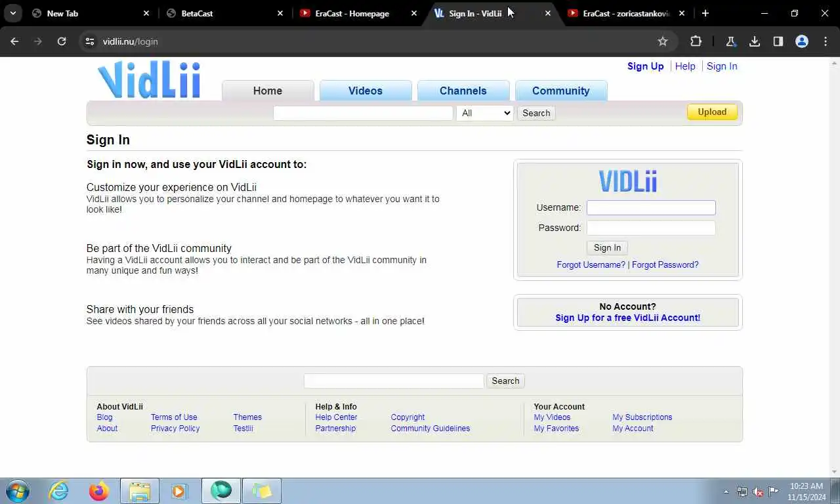840x504 pixels.
Task: Open a new tab with plus button
Action: coord(705,13)
